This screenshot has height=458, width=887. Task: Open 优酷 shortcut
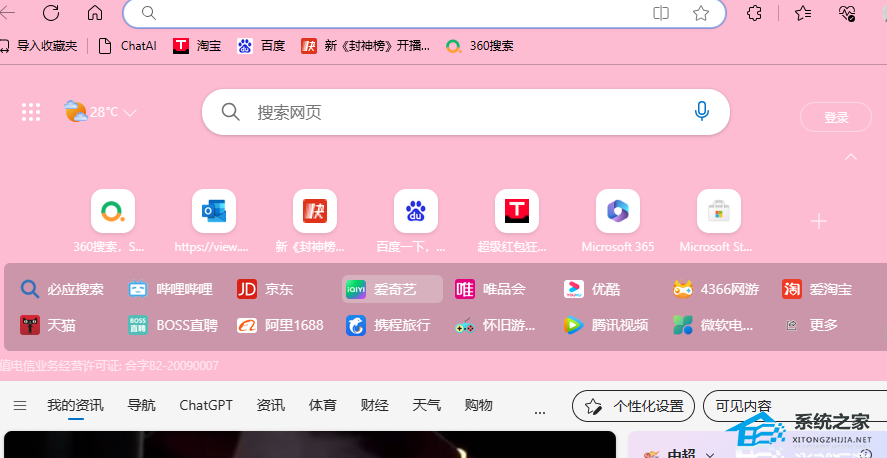592,290
